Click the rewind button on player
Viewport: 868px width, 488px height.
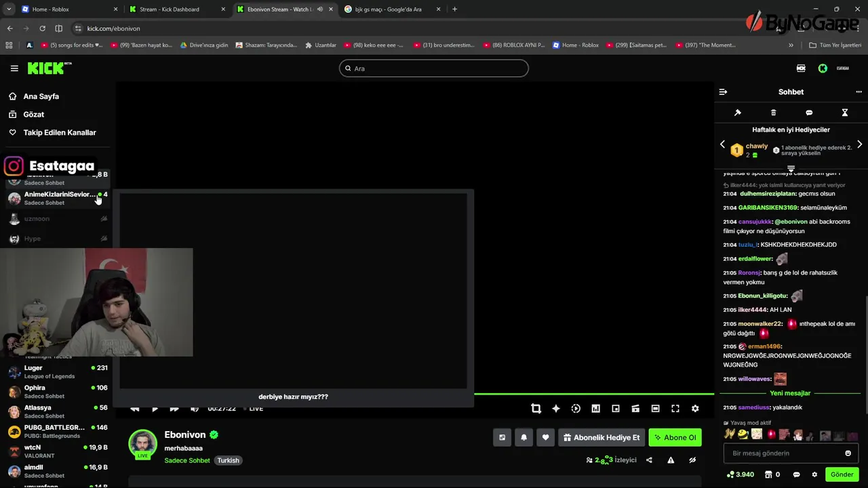(x=135, y=409)
